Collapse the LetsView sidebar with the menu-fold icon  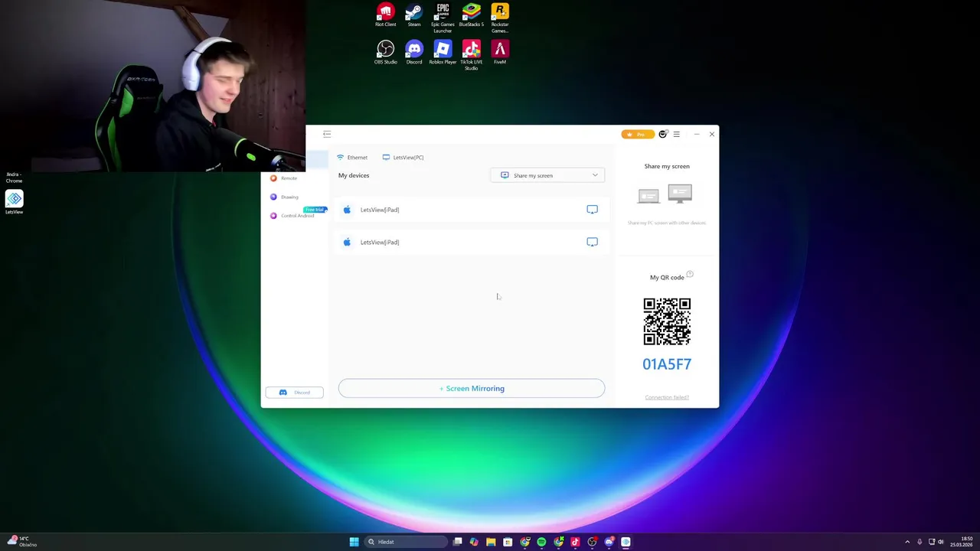pyautogui.click(x=327, y=134)
